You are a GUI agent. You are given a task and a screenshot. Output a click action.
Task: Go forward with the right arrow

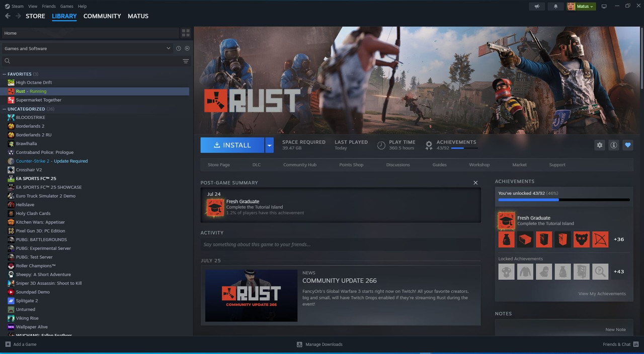click(18, 16)
